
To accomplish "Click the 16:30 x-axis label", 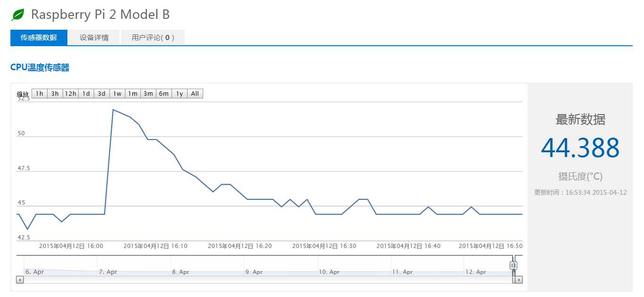I will [x=324, y=246].
